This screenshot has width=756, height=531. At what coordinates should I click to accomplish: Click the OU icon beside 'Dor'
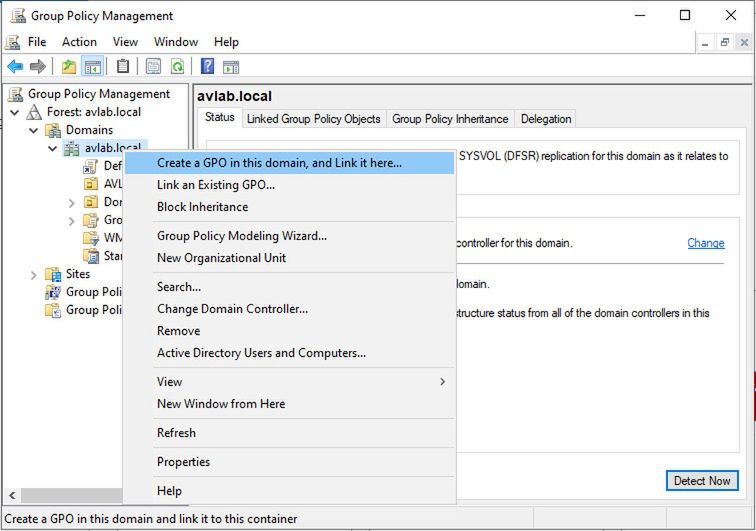click(91, 202)
